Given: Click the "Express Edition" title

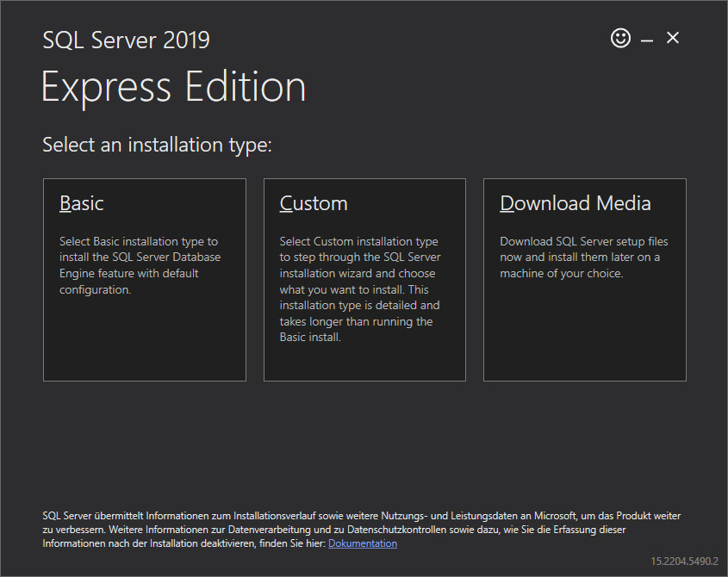Looking at the screenshot, I should point(173,88).
